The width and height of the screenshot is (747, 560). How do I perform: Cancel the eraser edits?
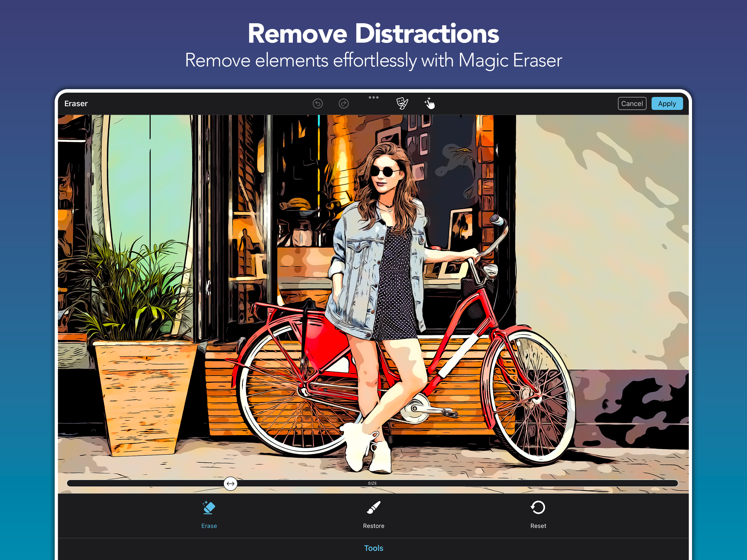click(632, 104)
